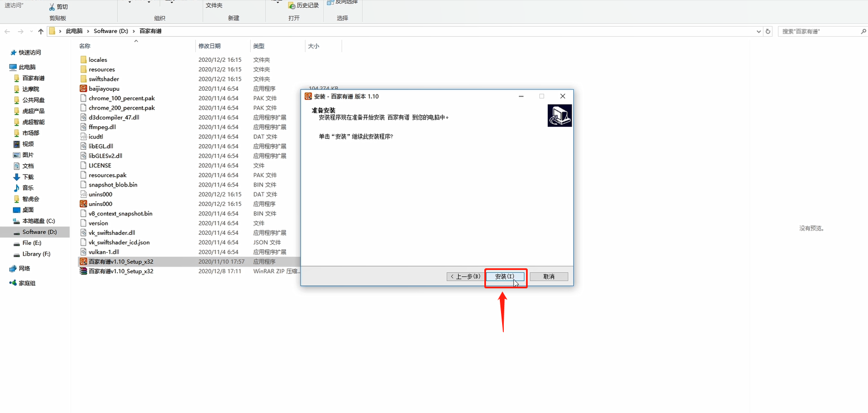Click 取消 in the installer dialog

549,277
